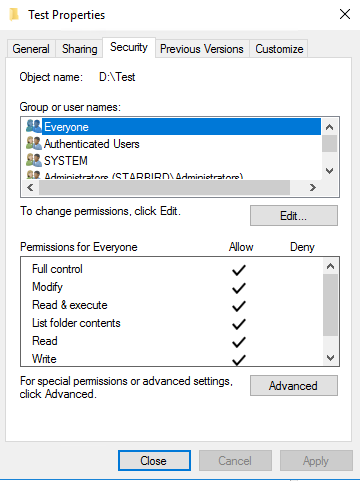The image size is (360, 481).
Task: Open Advanced permission settings
Action: 294,386
